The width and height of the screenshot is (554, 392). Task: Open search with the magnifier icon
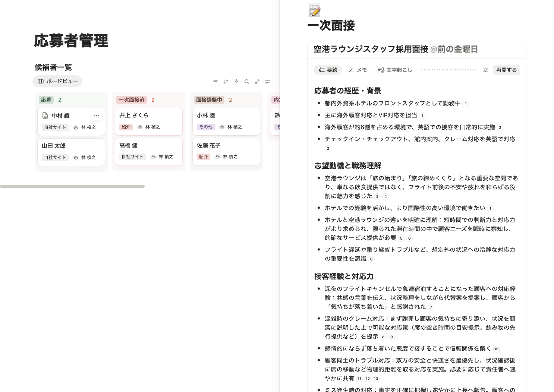coord(247,81)
